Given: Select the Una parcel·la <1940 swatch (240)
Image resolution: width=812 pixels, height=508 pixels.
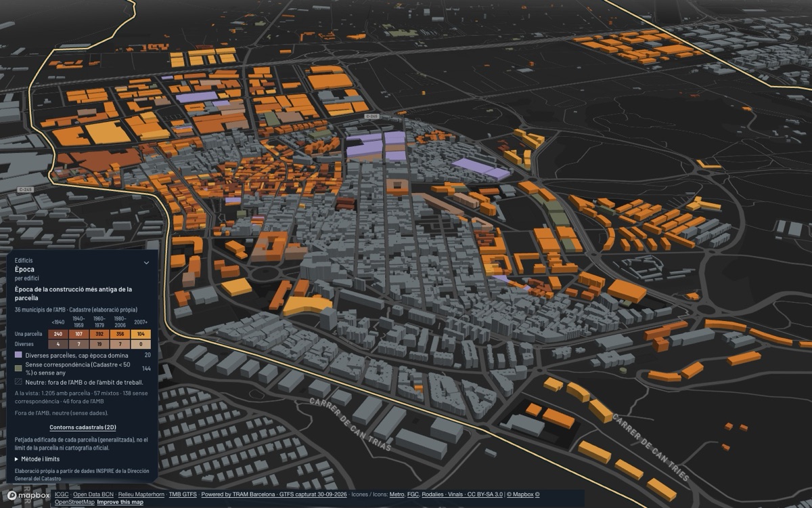Looking at the screenshot, I should [x=58, y=334].
